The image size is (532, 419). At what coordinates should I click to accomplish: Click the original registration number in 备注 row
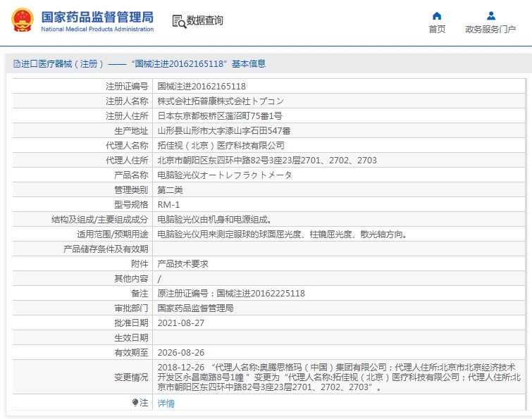click(230, 293)
